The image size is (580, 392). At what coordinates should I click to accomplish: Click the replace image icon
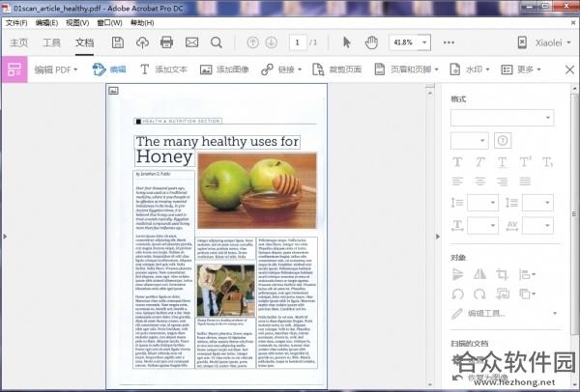(x=503, y=294)
